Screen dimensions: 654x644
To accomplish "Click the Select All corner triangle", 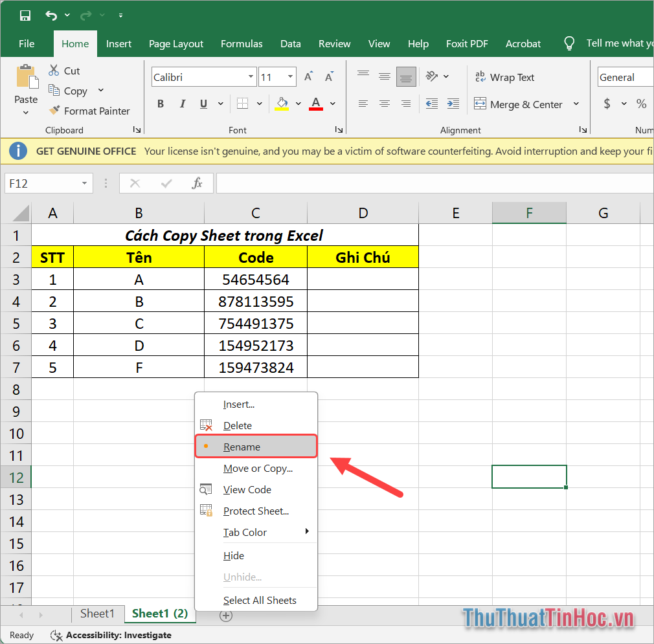I will click(x=21, y=214).
